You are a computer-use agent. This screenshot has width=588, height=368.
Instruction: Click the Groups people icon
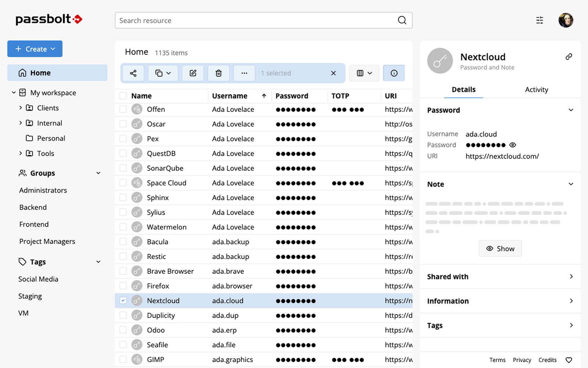22,173
